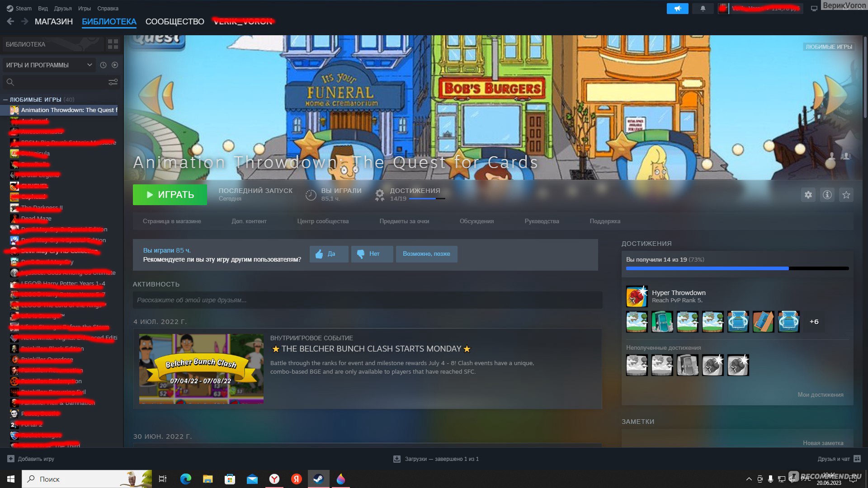The width and height of the screenshot is (868, 488).
Task: Click the Hyper Throwdown achievement icon
Action: [x=637, y=296]
